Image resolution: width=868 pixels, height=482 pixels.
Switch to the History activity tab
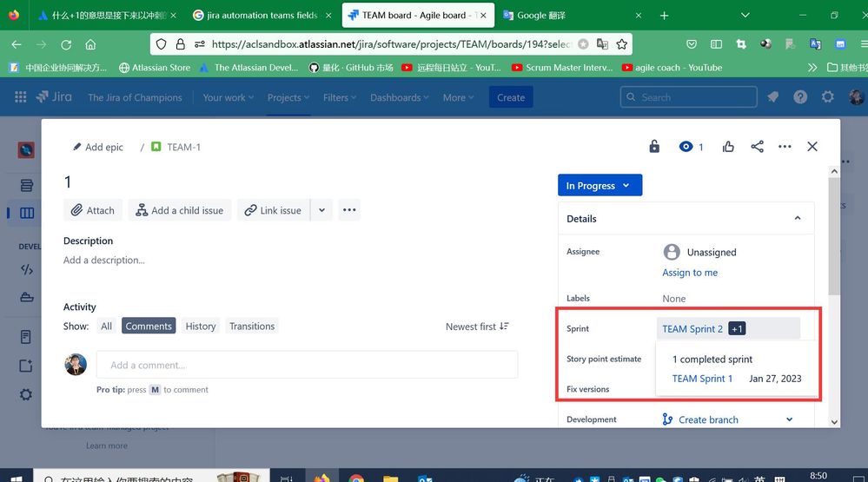(x=201, y=326)
